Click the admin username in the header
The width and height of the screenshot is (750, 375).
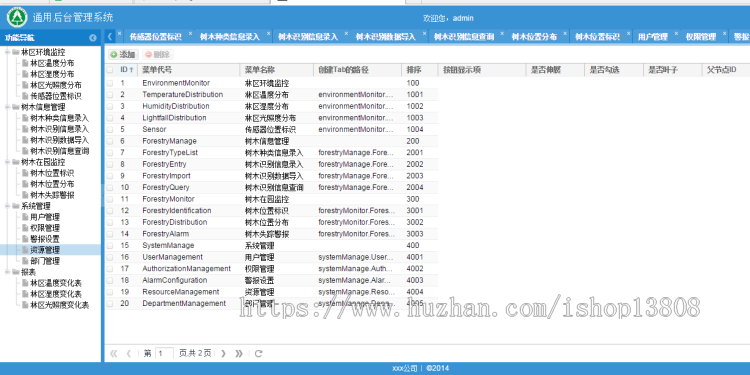[463, 19]
